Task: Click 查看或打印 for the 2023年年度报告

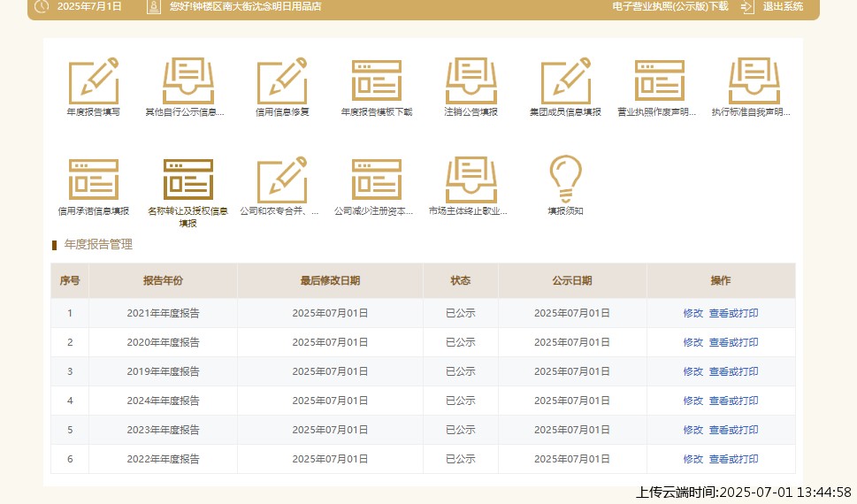Action: [733, 430]
